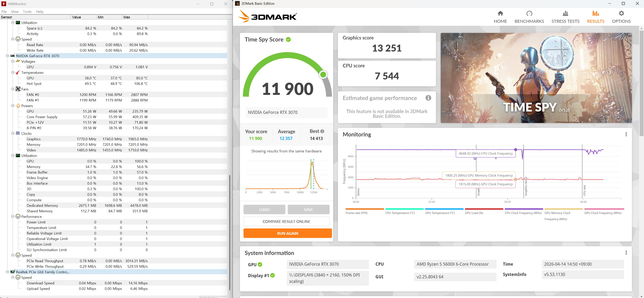Viewport: 644px width, 298px height.
Task: Click COMPARE RESULT ONLINE button
Action: tap(286, 222)
